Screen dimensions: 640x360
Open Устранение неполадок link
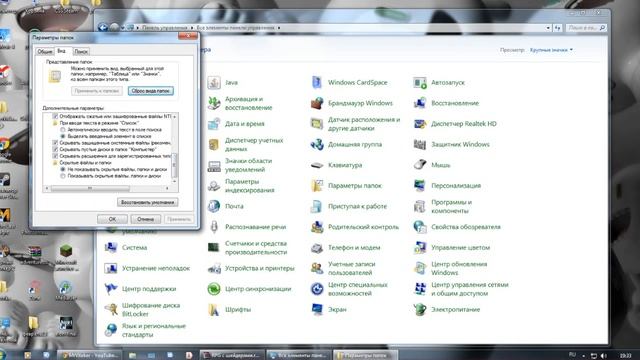click(156, 268)
